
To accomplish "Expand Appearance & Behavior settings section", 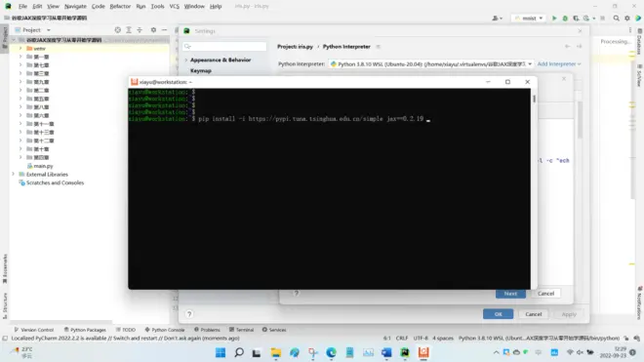I will 186,60.
